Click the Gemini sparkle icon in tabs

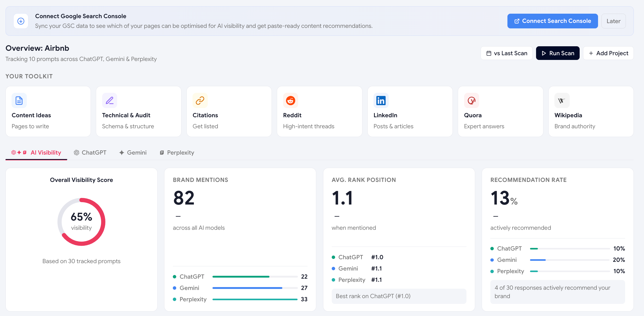click(x=122, y=153)
